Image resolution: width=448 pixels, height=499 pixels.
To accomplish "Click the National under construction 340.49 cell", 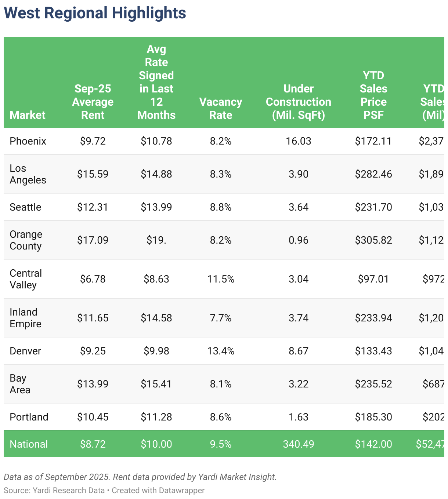I will pos(299,444).
